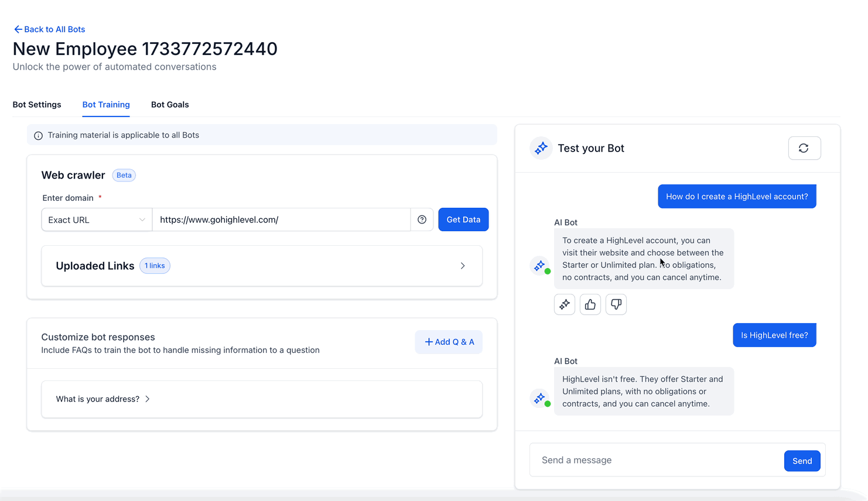
Task: Click the thumbs down icon on bot reply
Action: [616, 304]
